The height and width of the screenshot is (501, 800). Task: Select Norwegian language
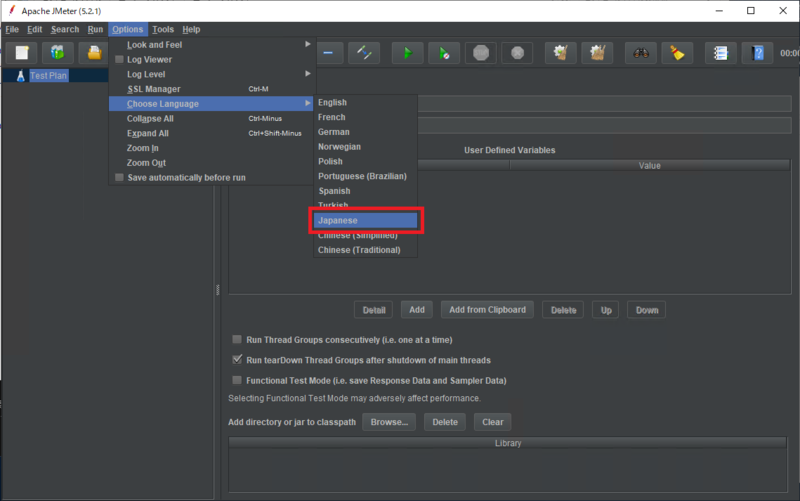[x=365, y=146]
